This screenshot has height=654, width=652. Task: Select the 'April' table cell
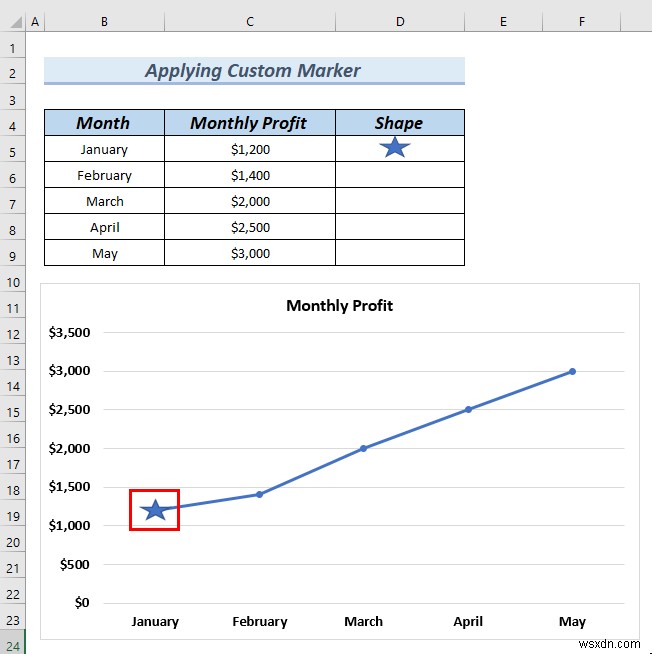click(x=104, y=227)
